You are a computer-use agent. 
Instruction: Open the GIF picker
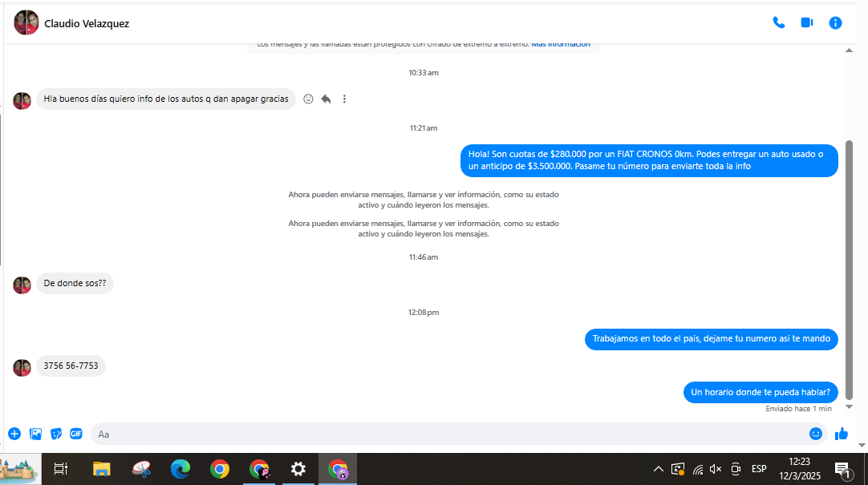(76, 434)
